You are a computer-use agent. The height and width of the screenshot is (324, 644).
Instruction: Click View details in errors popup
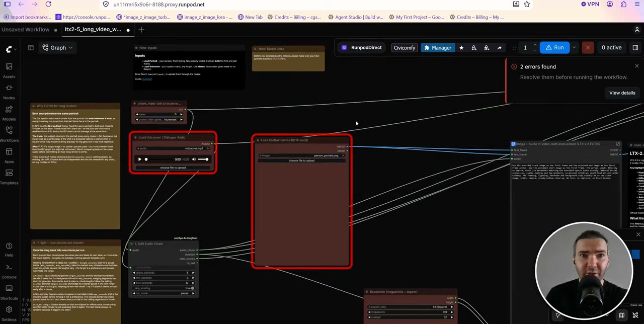click(622, 93)
